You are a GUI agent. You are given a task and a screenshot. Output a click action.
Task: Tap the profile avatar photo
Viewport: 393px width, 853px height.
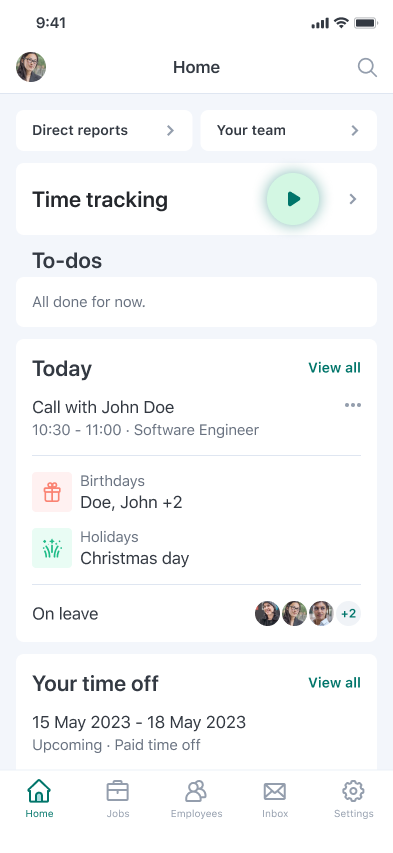[31, 67]
